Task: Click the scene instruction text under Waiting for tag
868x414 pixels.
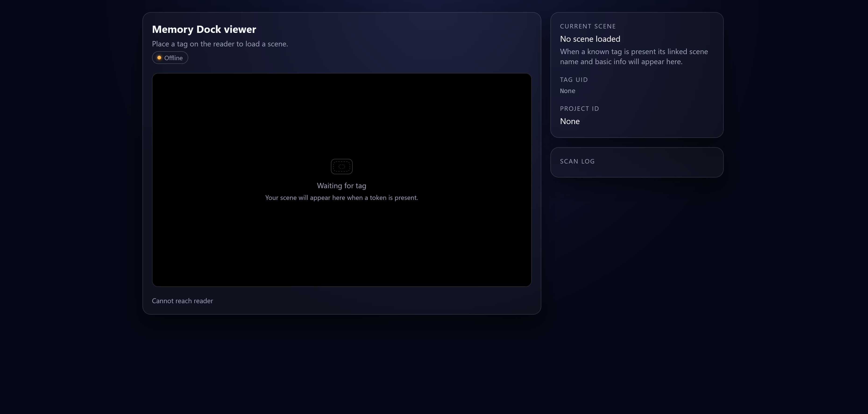Action: point(341,198)
